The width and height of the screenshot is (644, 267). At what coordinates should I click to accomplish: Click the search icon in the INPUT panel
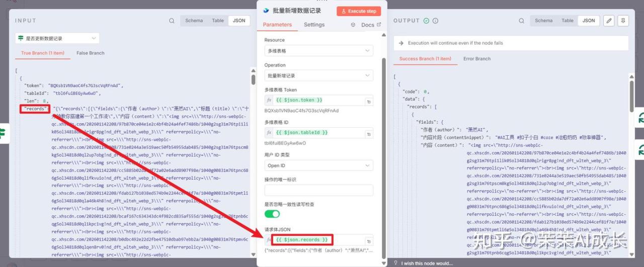click(172, 21)
